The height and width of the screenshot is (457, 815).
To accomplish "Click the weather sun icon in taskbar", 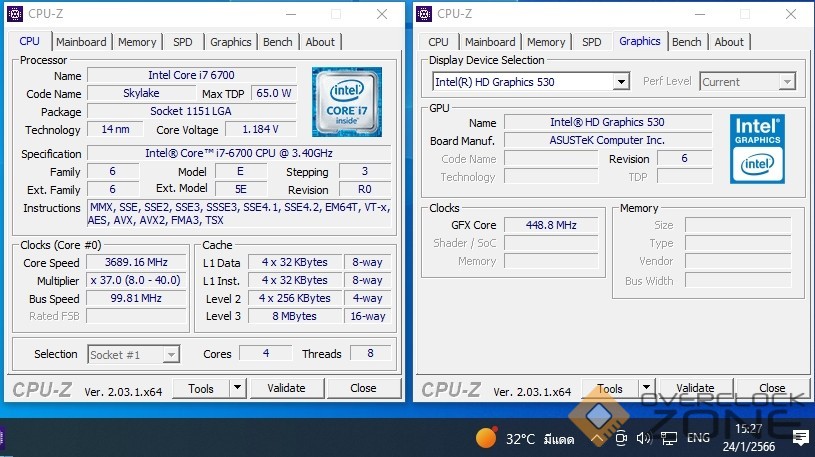I will coord(487,438).
